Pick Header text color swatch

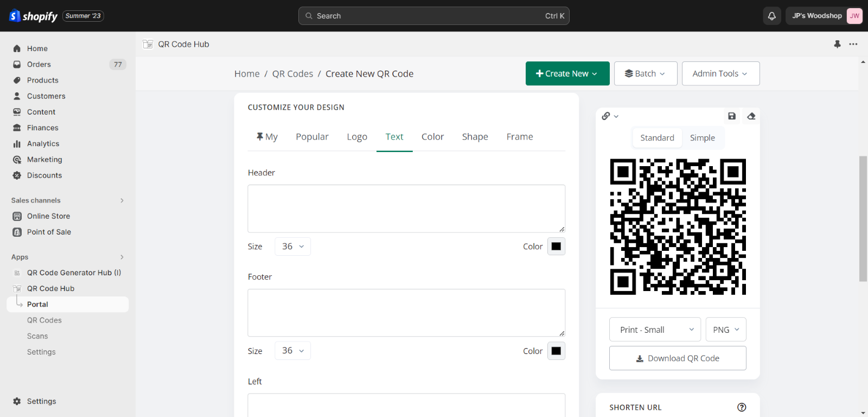pyautogui.click(x=556, y=247)
